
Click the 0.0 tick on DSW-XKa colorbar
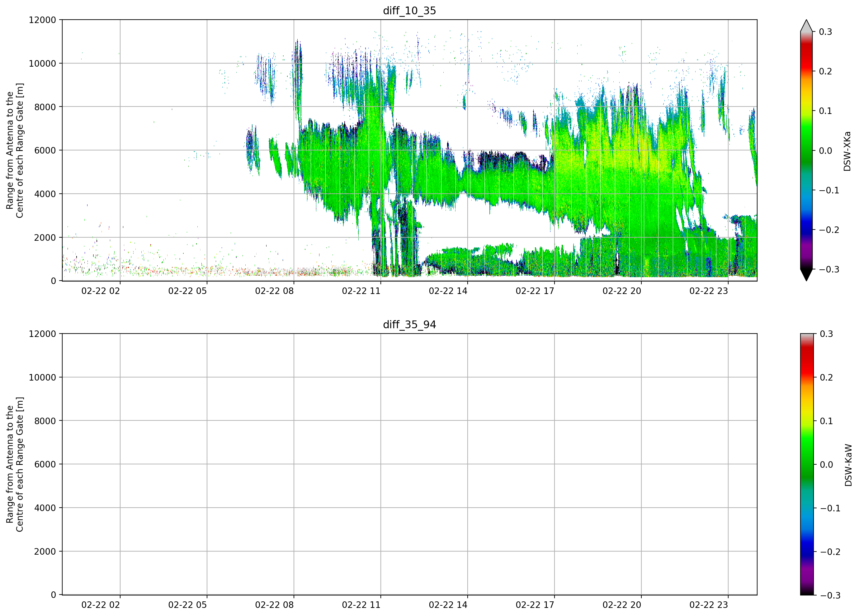(825, 151)
